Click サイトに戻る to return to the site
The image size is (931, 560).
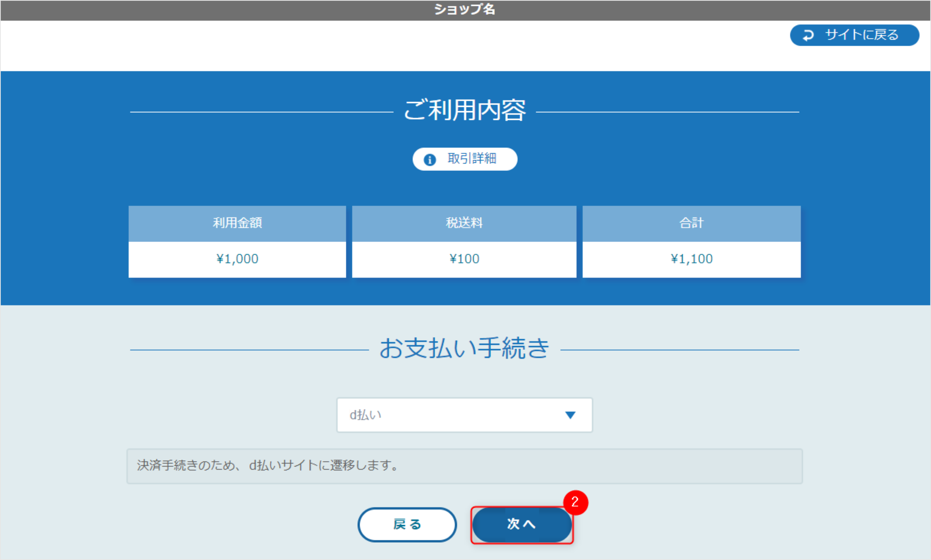tap(854, 35)
